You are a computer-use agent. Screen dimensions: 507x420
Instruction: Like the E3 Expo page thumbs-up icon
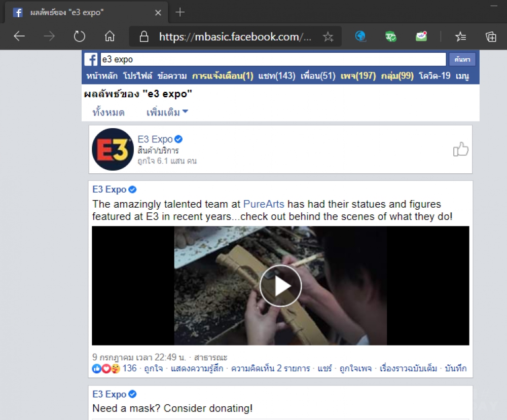click(460, 149)
